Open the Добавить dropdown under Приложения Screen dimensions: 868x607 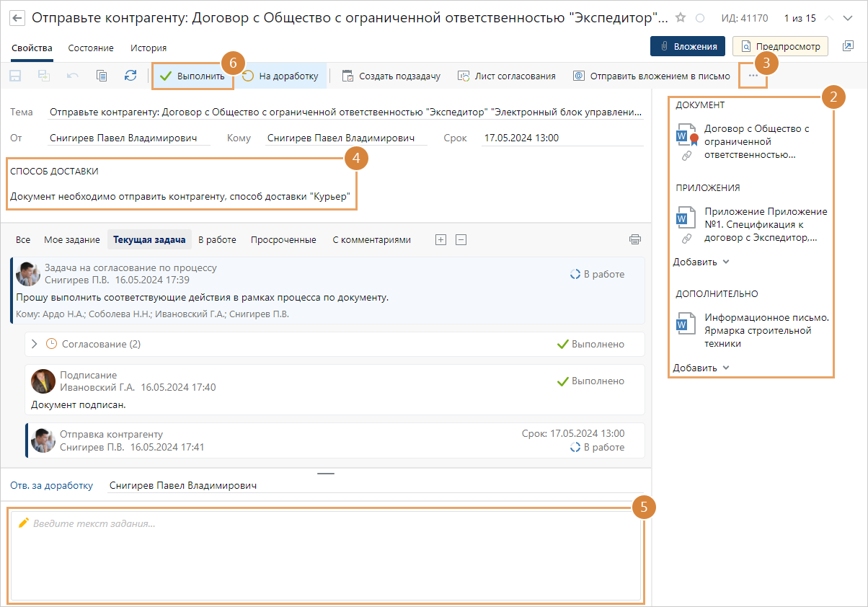(701, 262)
